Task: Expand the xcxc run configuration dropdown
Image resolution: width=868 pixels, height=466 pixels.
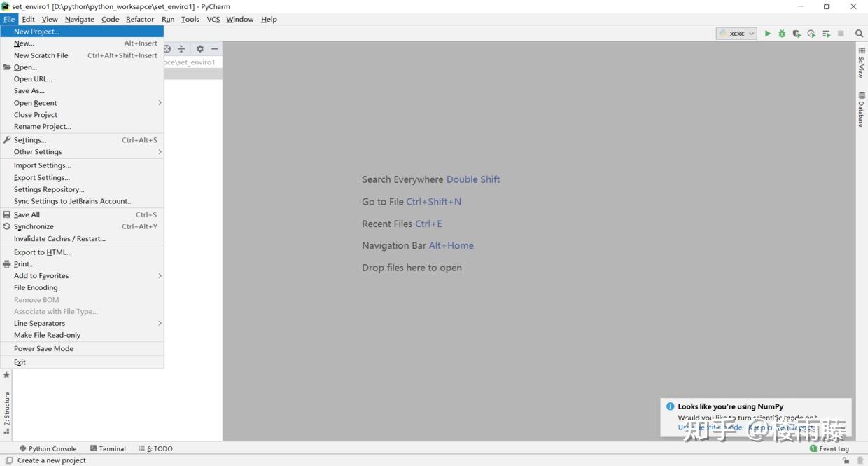Action: [x=737, y=34]
